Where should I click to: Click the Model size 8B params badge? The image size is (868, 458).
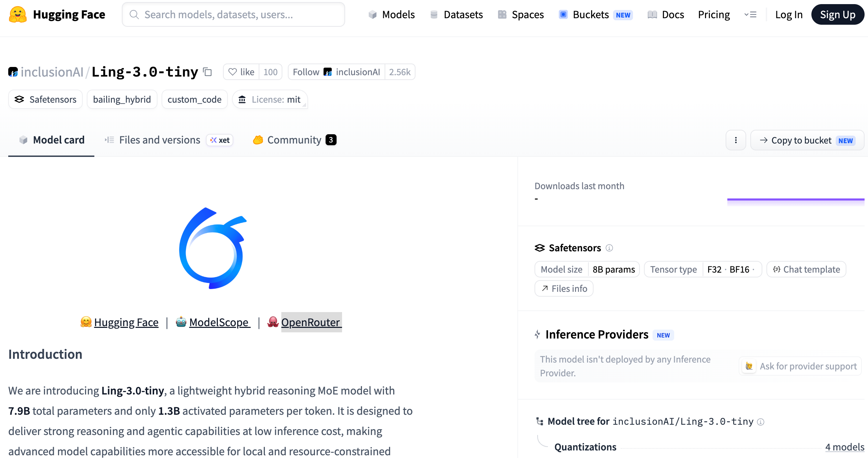click(x=587, y=269)
